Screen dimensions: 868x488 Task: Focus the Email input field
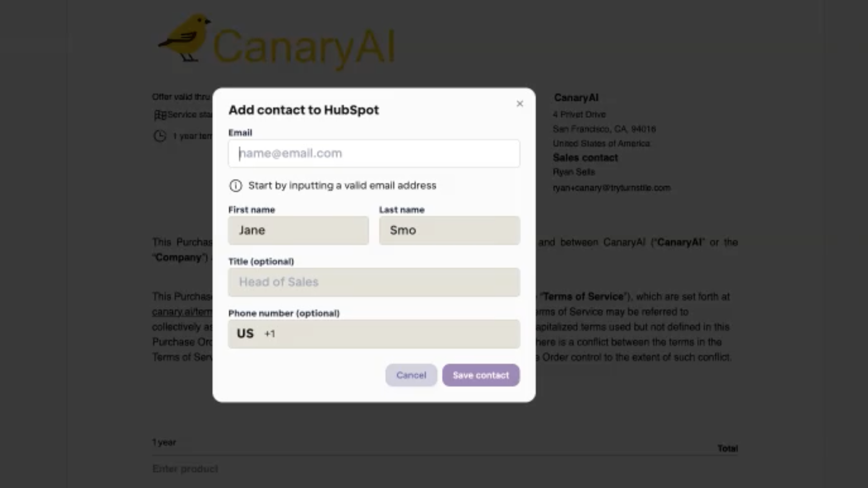tap(374, 153)
